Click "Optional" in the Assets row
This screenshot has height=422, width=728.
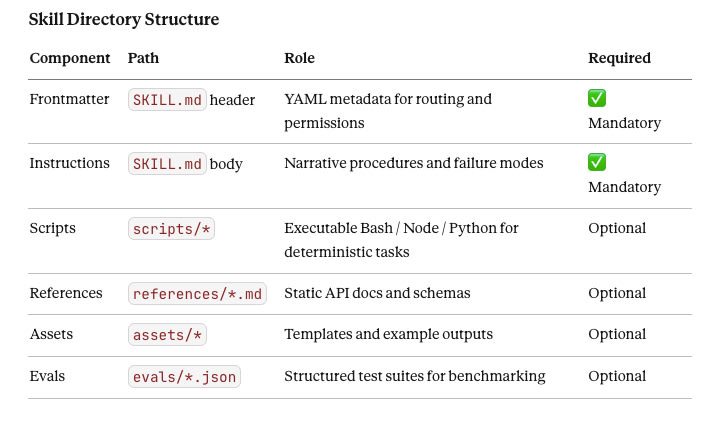click(617, 334)
